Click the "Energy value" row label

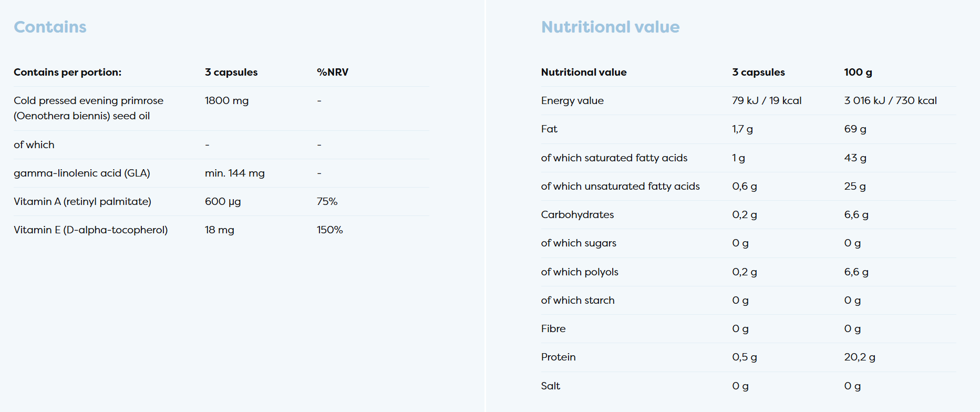pyautogui.click(x=572, y=101)
